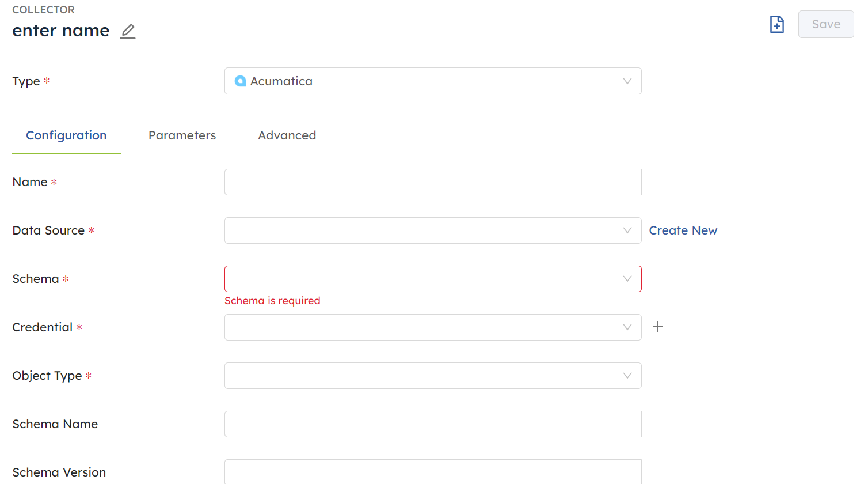Image resolution: width=868 pixels, height=484 pixels.
Task: Expand the Schema dropdown with error
Action: tap(426, 279)
